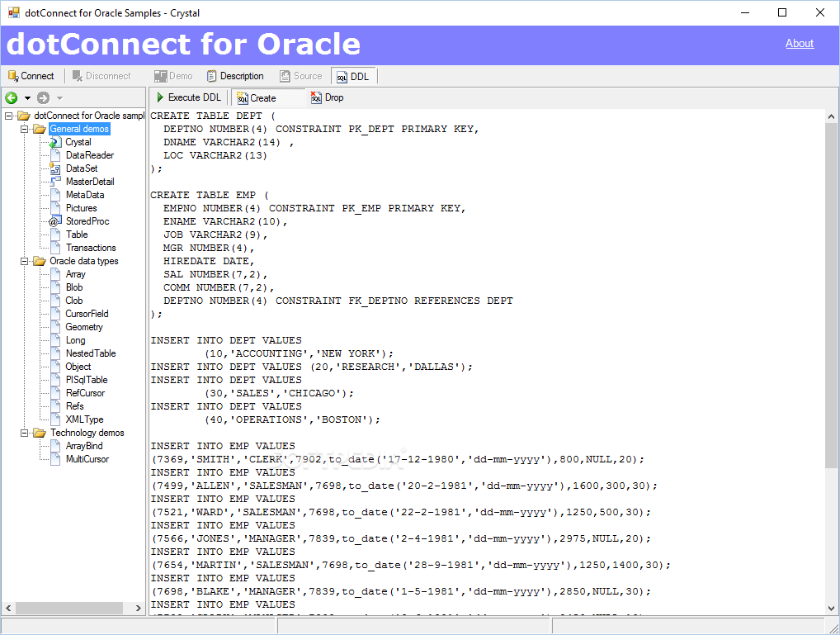Open the Source view icon
This screenshot has height=635, width=840.
[x=286, y=76]
